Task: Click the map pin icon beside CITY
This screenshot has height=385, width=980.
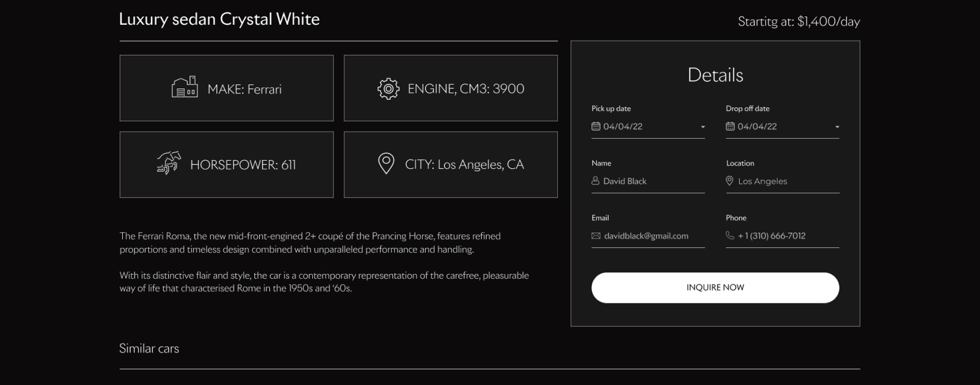Action: [386, 164]
